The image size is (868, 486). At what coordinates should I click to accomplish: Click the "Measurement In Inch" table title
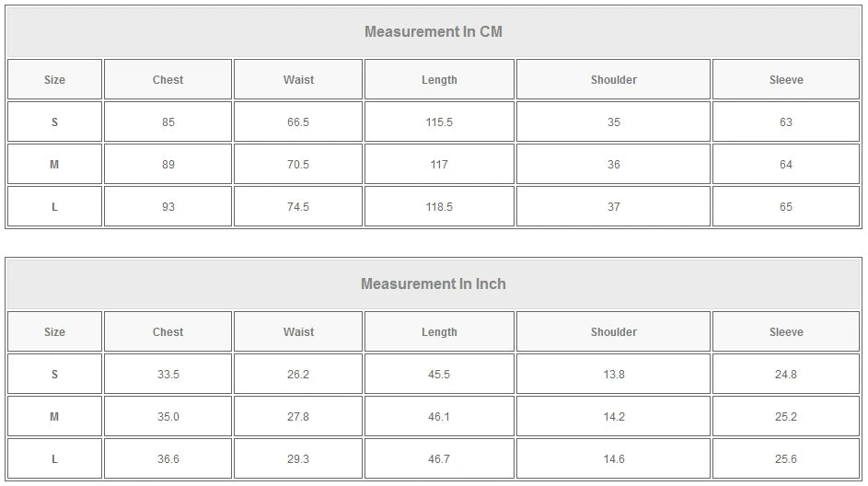434,284
